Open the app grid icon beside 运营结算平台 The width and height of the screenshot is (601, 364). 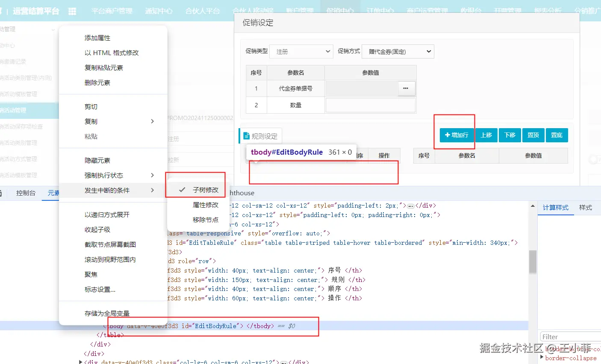click(x=72, y=12)
